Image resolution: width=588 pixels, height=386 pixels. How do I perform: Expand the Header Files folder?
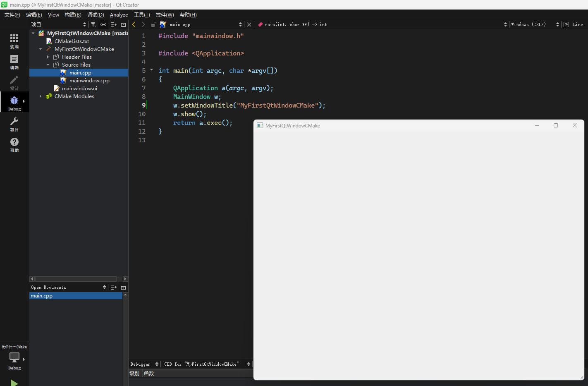[x=48, y=57]
